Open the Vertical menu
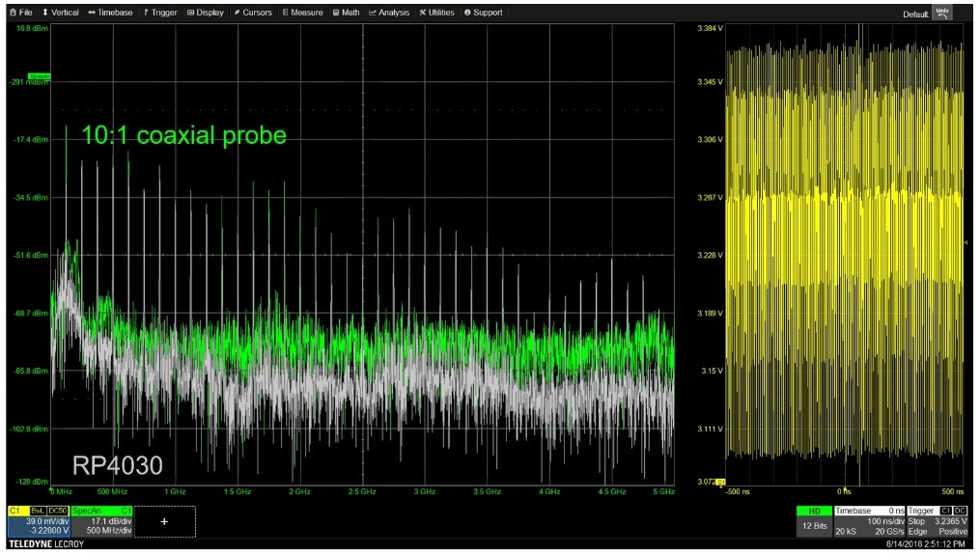This screenshot has width=980, height=555. (x=60, y=13)
